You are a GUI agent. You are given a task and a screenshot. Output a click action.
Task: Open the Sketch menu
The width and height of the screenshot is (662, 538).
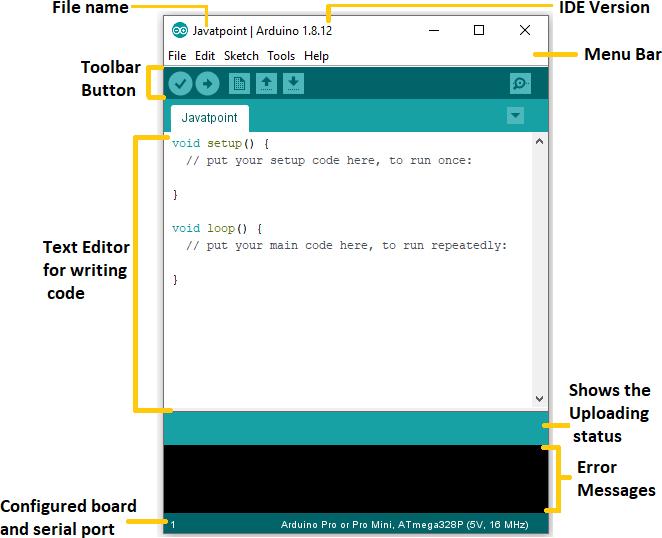point(241,56)
